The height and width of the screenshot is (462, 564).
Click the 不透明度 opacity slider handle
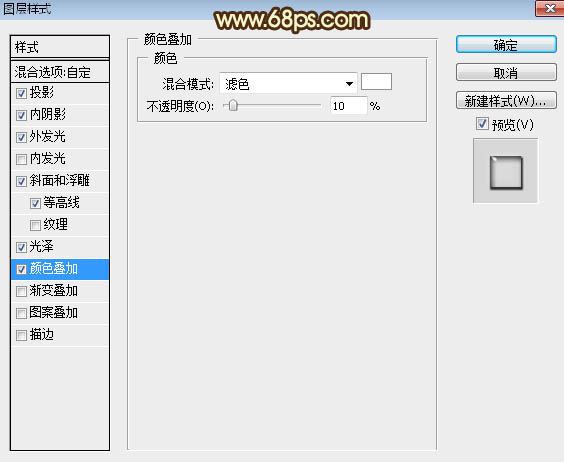coord(233,106)
